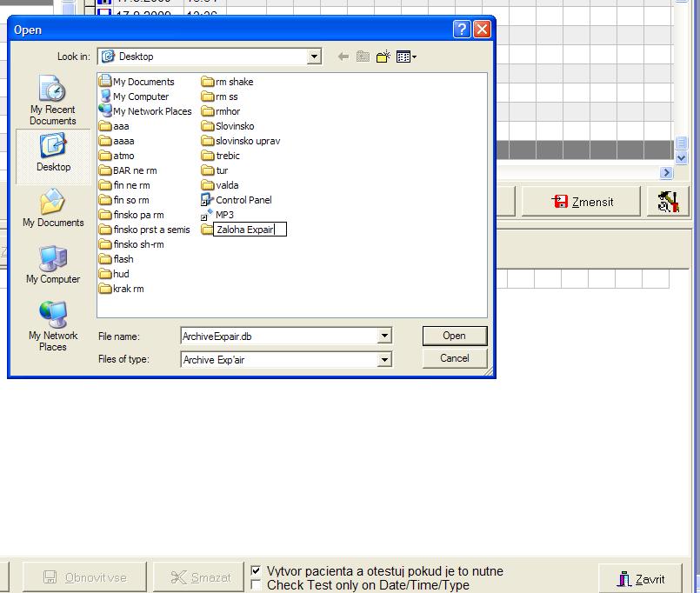Open the View menu icon
The image size is (700, 593).
coord(406,57)
